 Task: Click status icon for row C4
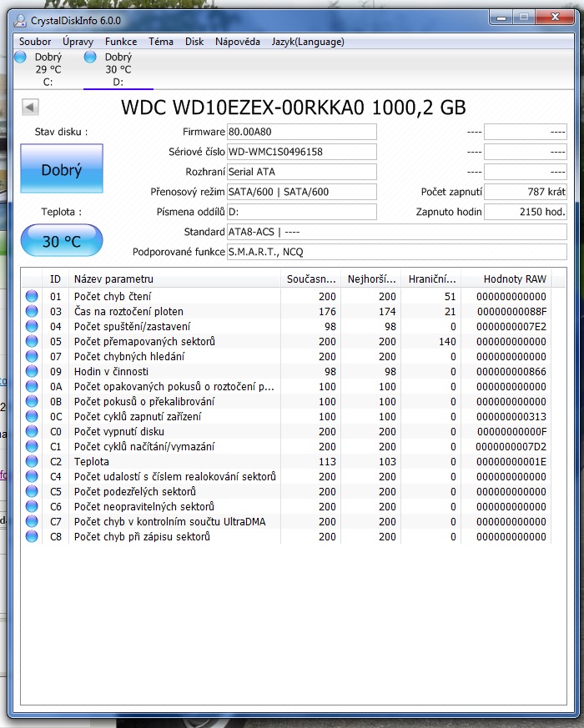32,476
